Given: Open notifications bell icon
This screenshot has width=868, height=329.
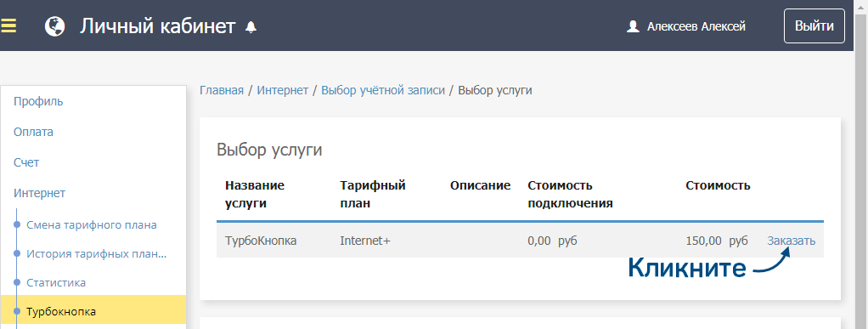Looking at the screenshot, I should tap(251, 26).
